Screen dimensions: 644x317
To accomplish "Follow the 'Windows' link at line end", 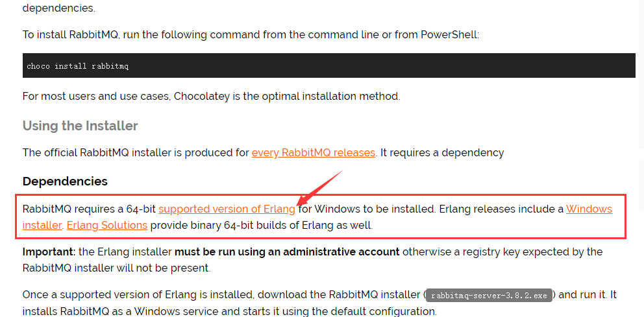I will pyautogui.click(x=589, y=209).
